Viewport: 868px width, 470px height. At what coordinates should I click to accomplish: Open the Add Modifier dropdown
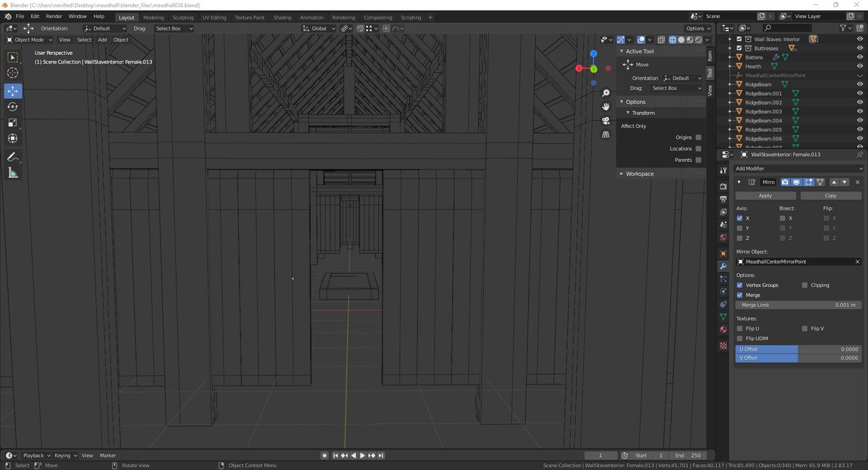(799, 168)
